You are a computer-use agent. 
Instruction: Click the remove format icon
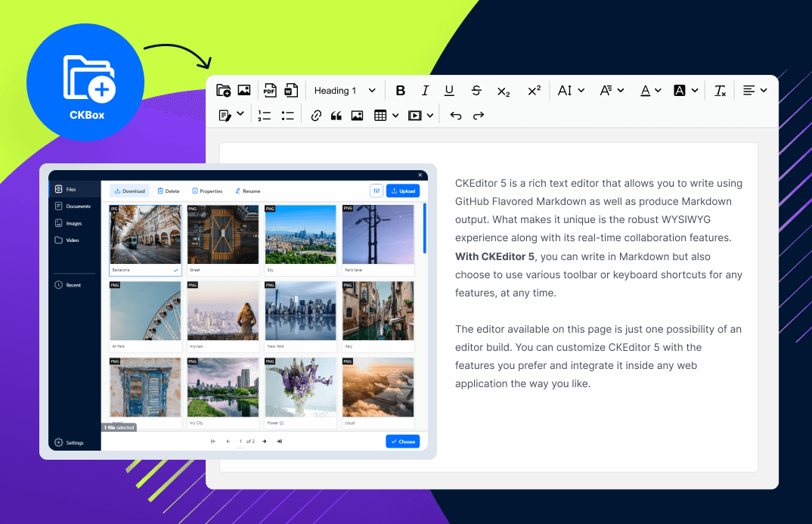click(720, 91)
